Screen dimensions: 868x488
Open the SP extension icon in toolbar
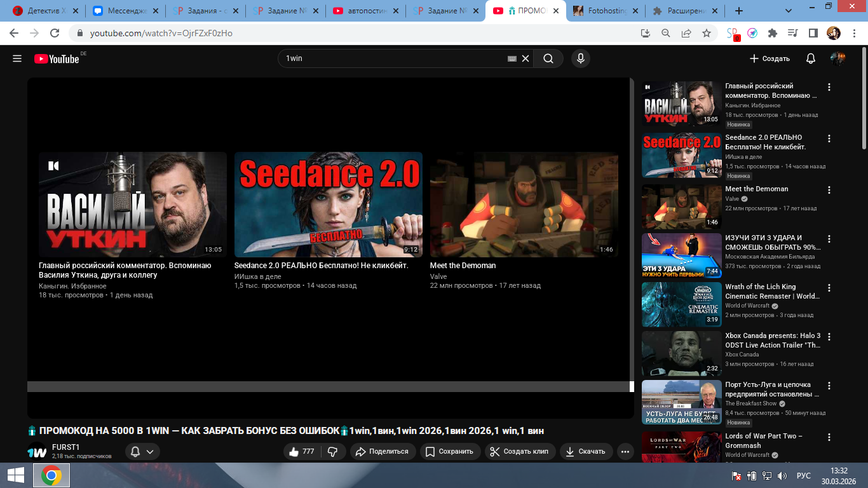point(733,34)
